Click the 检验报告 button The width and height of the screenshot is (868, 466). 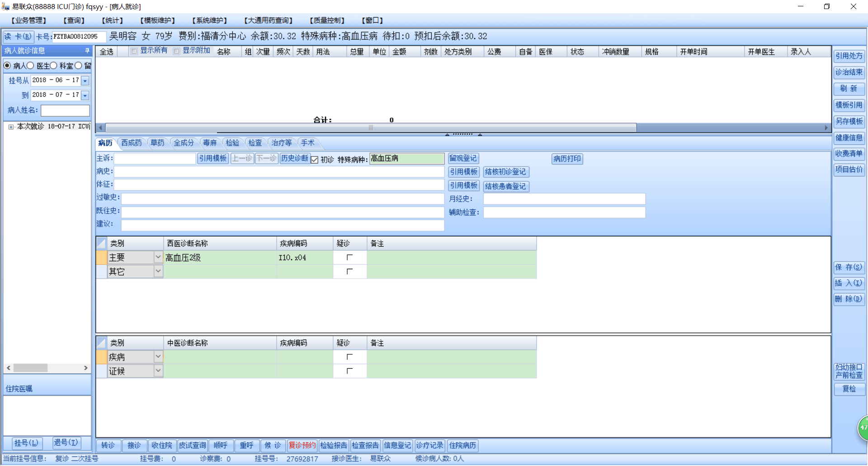334,446
